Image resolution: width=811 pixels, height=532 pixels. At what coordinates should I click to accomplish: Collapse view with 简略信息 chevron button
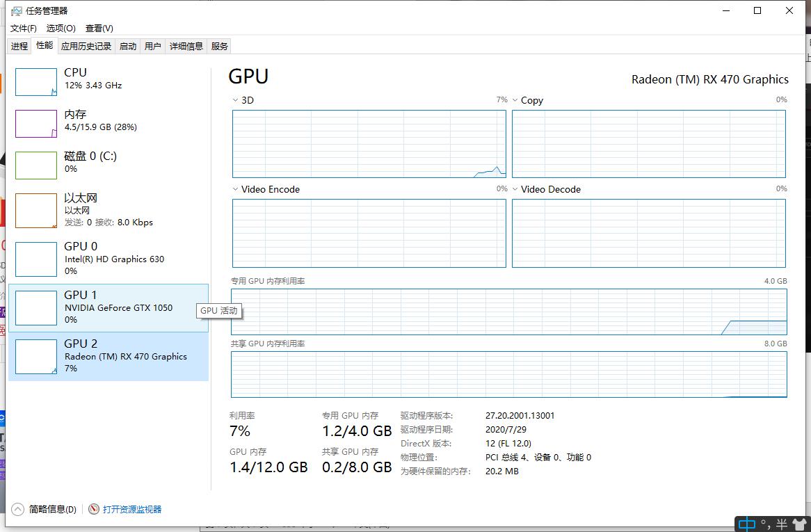(x=18, y=509)
